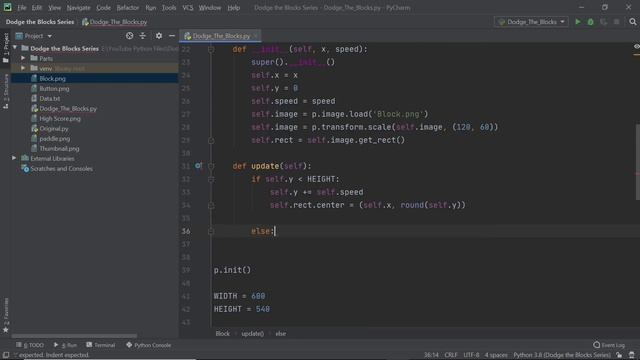
Task: Open the Python Console
Action: point(149,345)
